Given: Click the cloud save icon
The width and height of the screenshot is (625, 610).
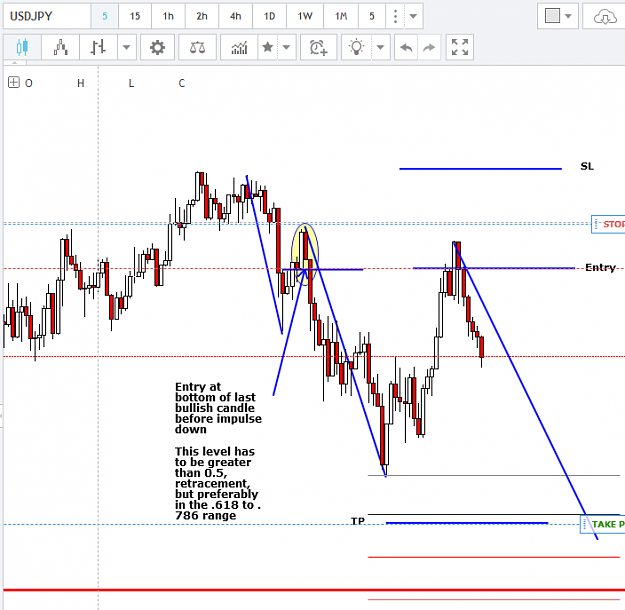Looking at the screenshot, I should [604, 16].
